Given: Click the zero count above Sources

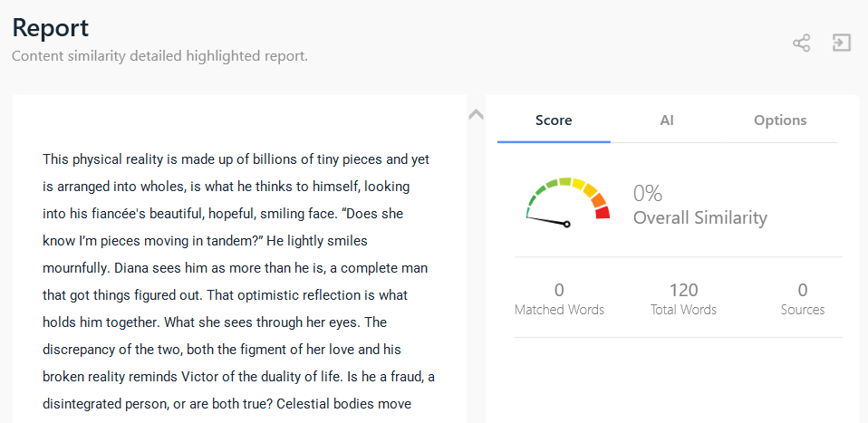Looking at the screenshot, I should (x=803, y=290).
